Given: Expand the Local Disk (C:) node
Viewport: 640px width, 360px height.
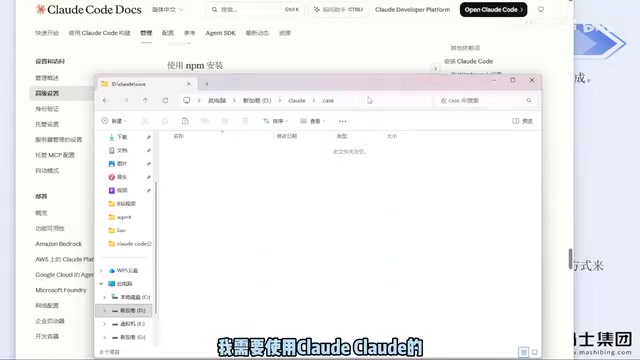Looking at the screenshot, I should tap(104, 297).
